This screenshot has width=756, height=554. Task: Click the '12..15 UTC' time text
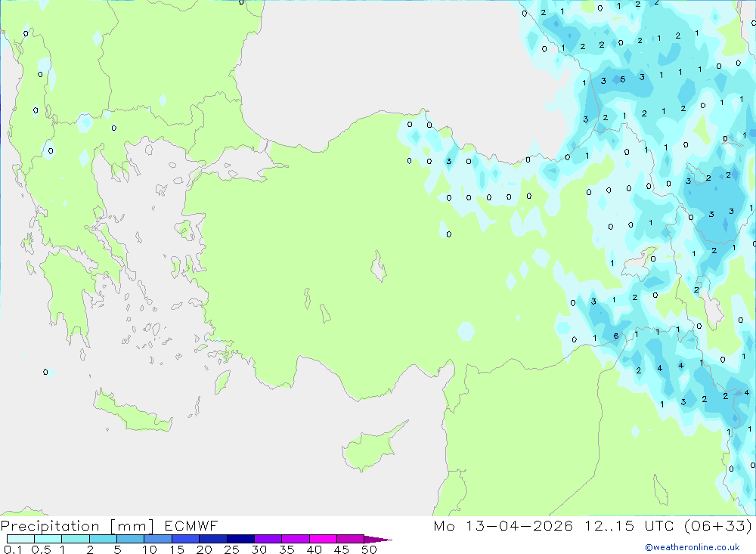click(629, 525)
